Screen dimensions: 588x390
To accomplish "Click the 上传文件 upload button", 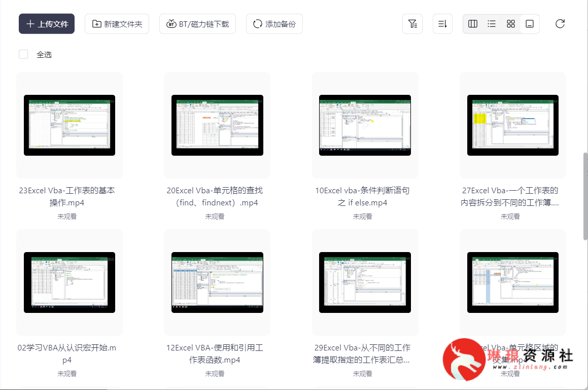I will [47, 24].
